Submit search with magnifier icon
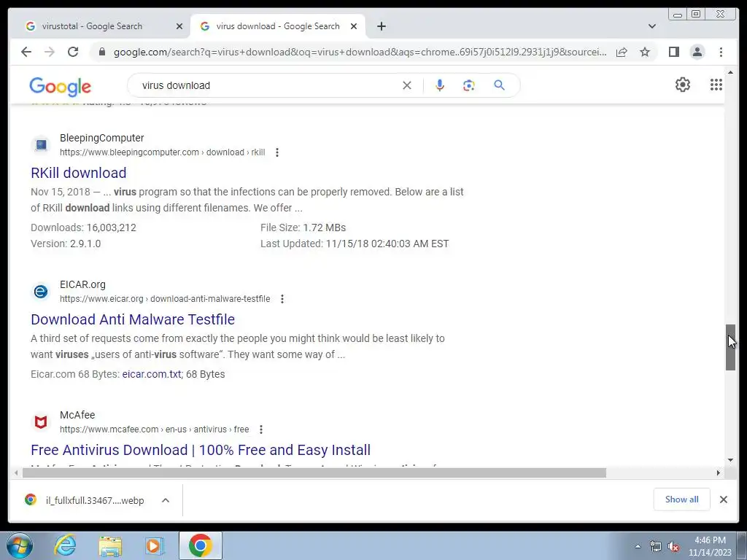This screenshot has height=560, width=747. 499,85
